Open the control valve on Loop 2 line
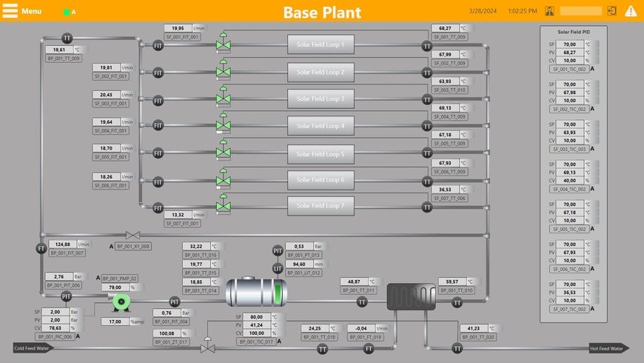 click(x=224, y=70)
